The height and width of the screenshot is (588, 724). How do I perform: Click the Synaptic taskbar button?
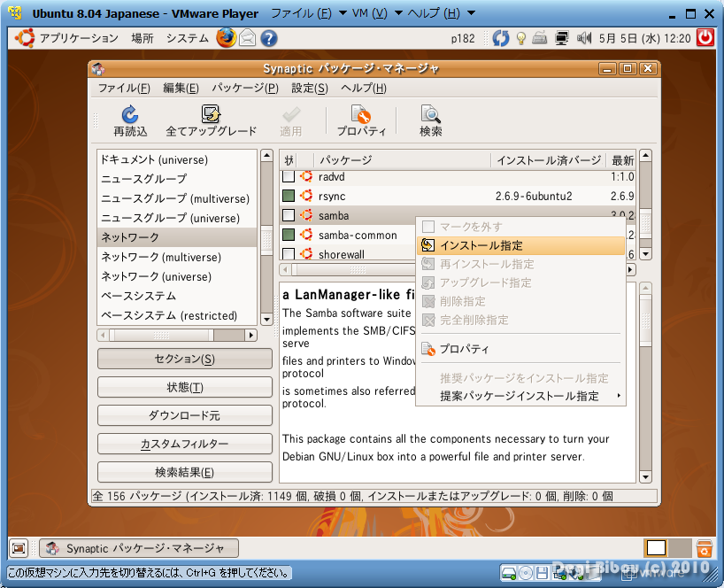[139, 548]
